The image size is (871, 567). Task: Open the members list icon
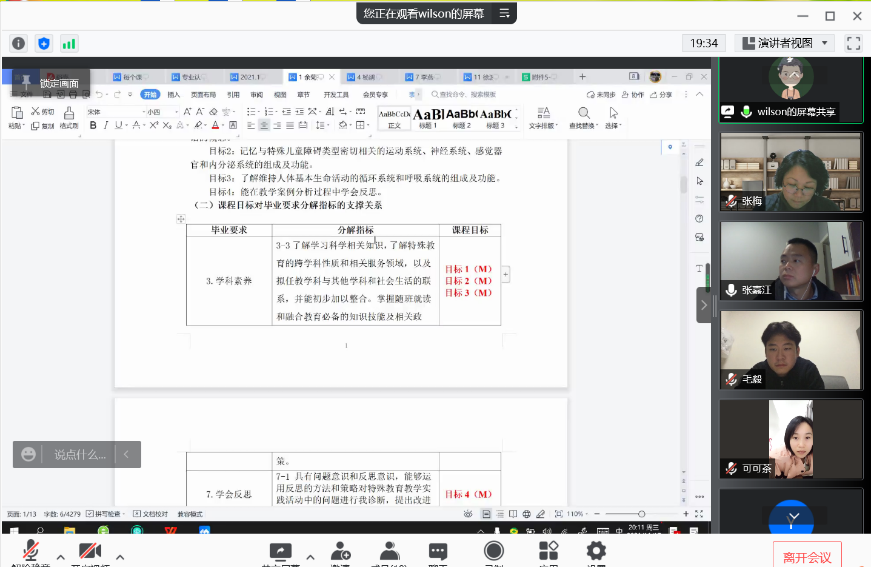(x=386, y=551)
